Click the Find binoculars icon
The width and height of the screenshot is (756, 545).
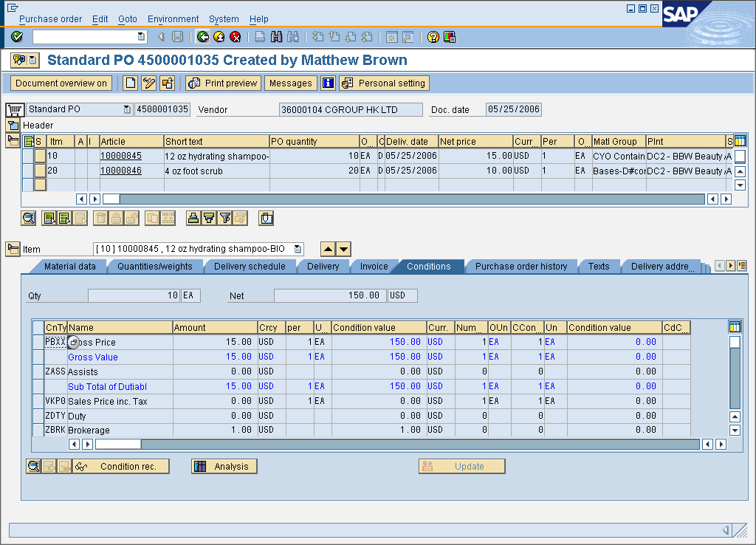tap(276, 37)
